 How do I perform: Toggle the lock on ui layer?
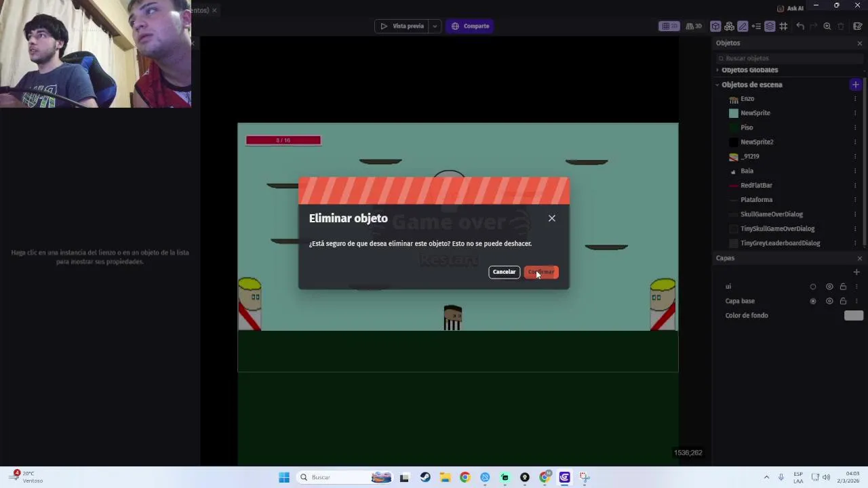click(x=843, y=287)
